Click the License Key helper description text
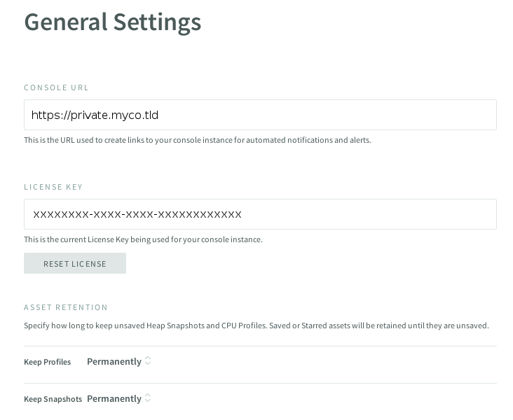The height and width of the screenshot is (420, 513). tap(143, 239)
